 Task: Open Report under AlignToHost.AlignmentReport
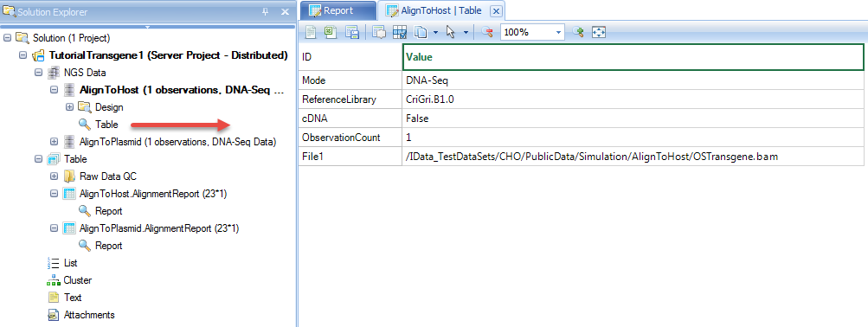[108, 211]
